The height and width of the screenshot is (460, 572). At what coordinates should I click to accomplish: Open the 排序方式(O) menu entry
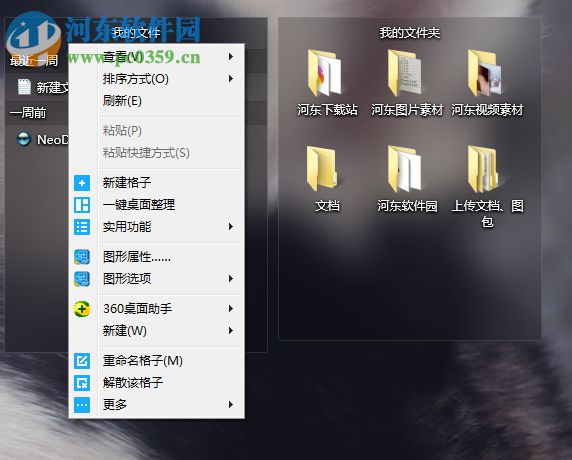(x=156, y=79)
